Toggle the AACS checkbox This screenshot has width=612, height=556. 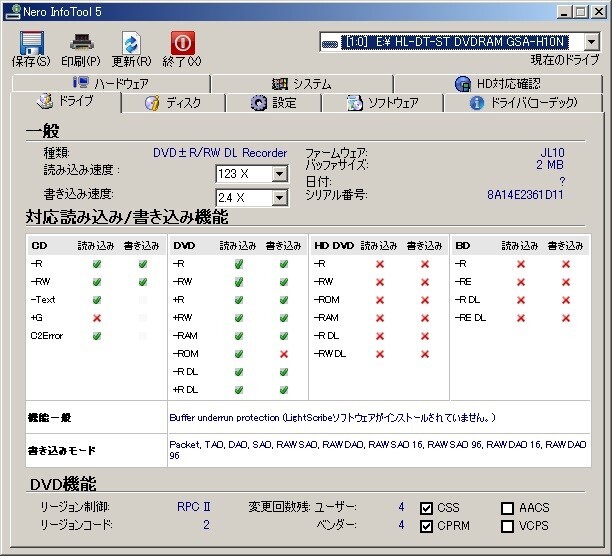click(507, 508)
